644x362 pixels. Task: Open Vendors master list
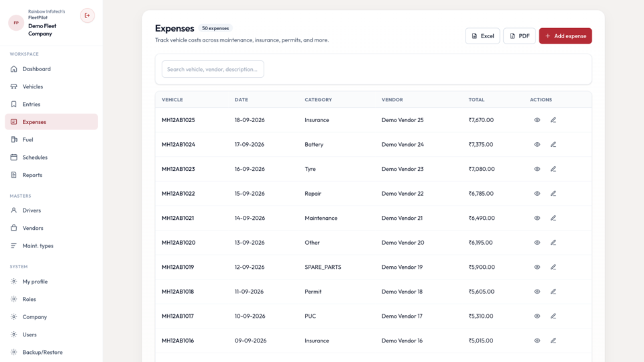point(52,228)
